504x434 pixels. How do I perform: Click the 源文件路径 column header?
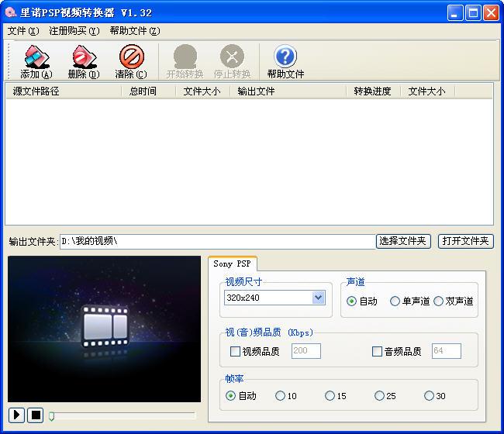click(64, 91)
